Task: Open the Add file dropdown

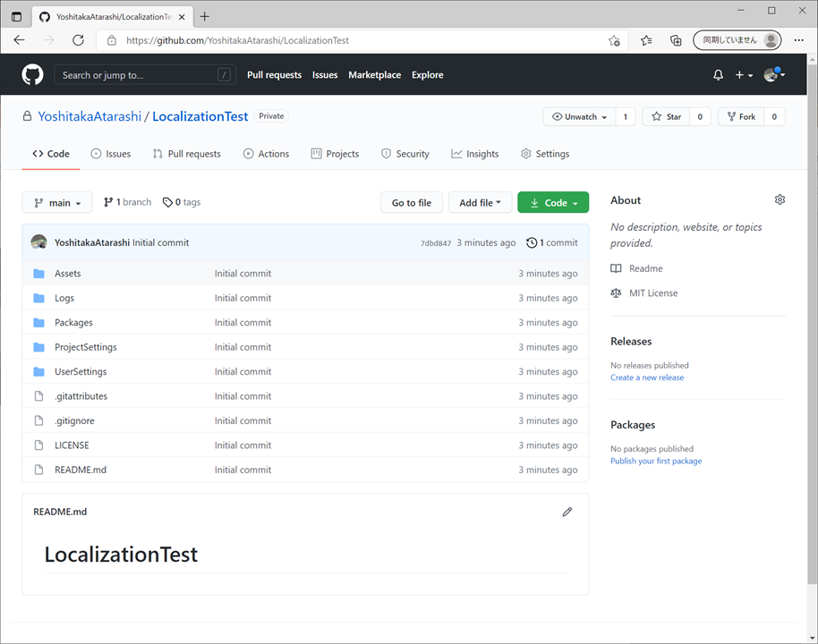Action: coord(480,202)
